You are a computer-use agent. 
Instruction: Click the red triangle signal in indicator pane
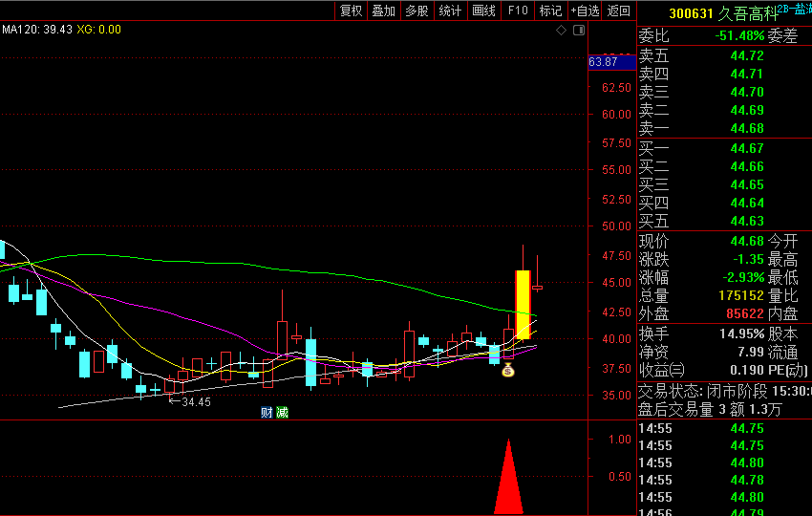pos(508,478)
